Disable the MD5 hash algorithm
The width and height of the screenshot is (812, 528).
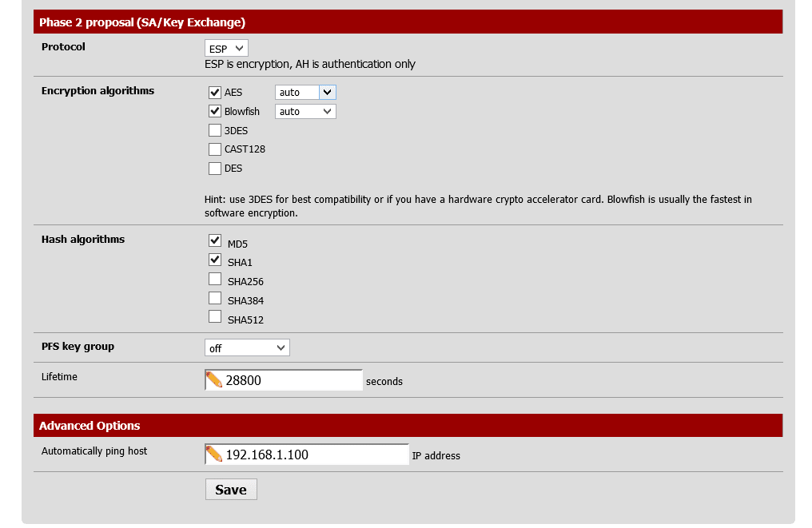[214, 240]
